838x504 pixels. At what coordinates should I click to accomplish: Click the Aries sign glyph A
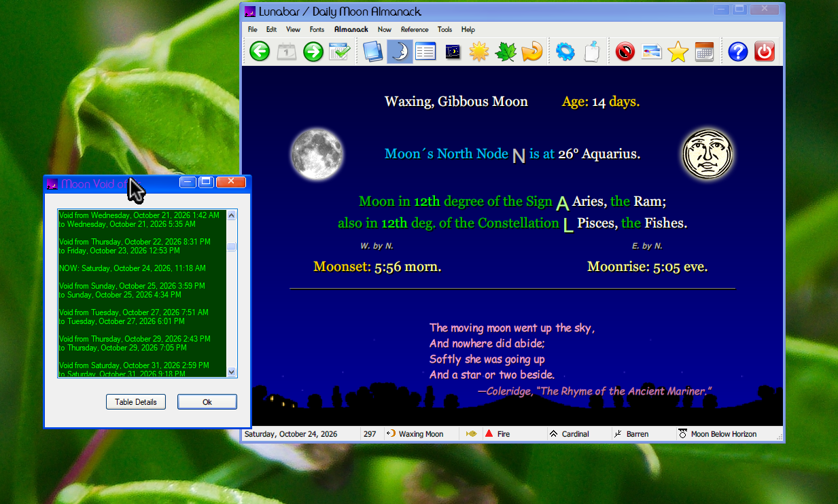point(562,202)
